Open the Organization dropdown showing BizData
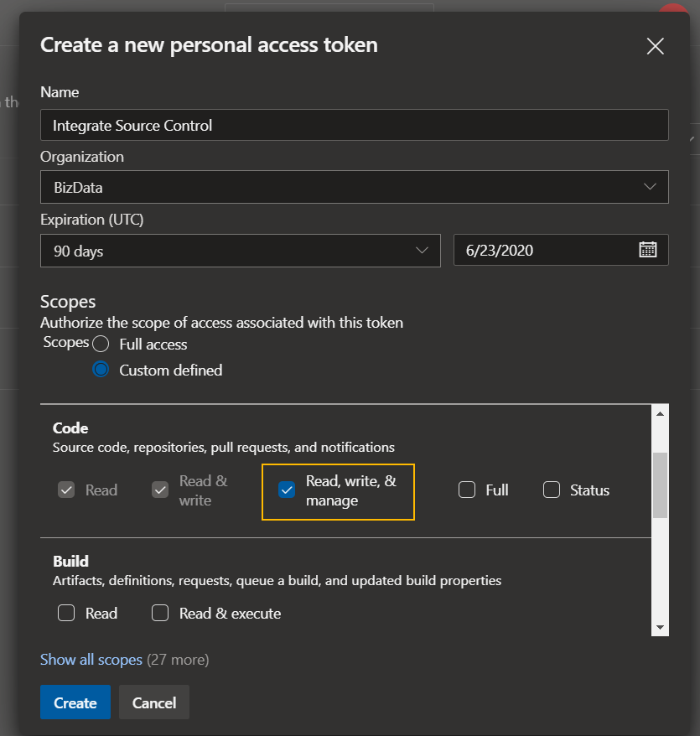 (x=355, y=187)
